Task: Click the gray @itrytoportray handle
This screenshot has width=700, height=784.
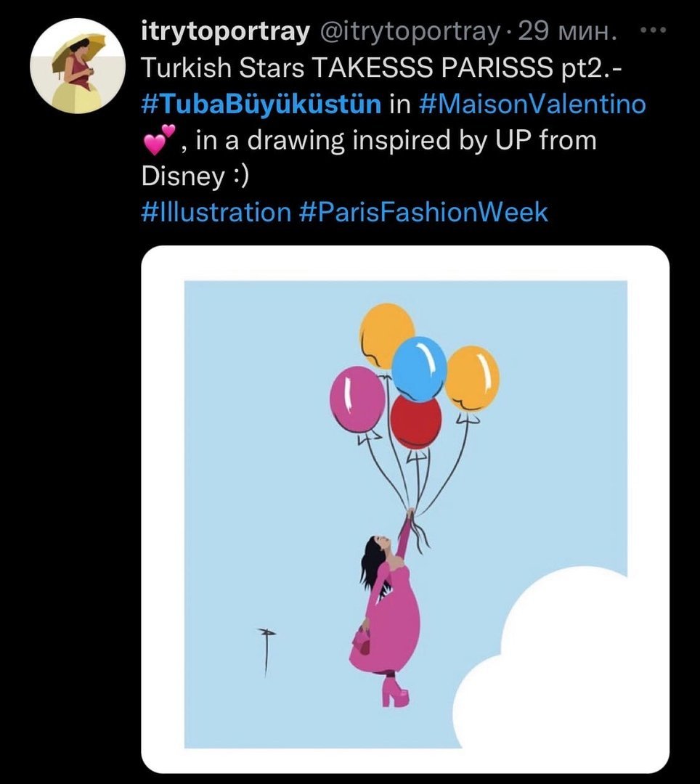Action: click(407, 31)
